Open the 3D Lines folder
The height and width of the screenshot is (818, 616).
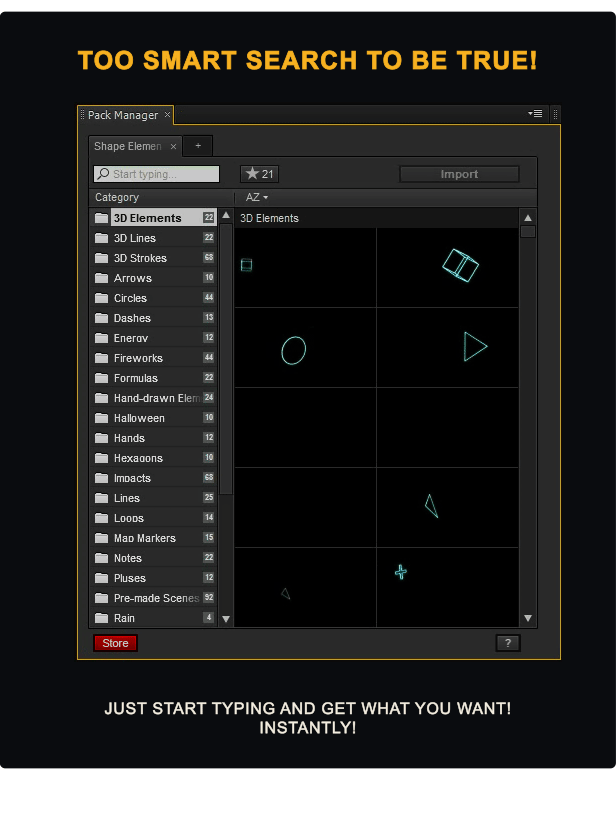coord(155,238)
